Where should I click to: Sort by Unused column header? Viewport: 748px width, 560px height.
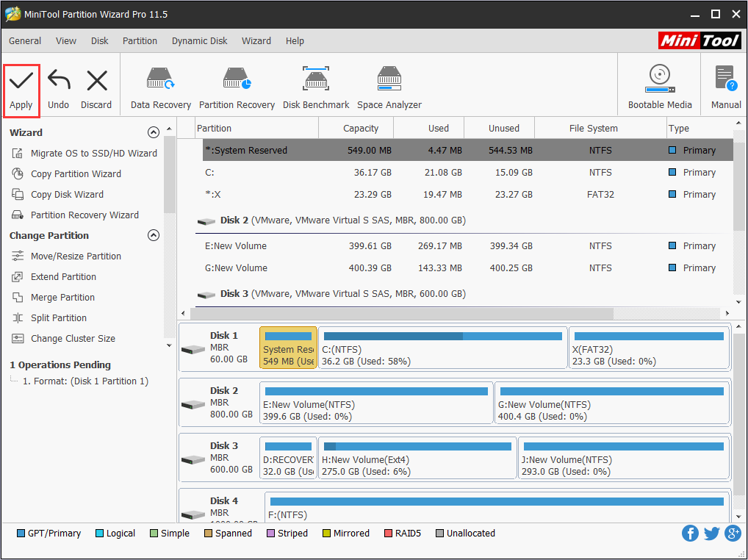499,129
